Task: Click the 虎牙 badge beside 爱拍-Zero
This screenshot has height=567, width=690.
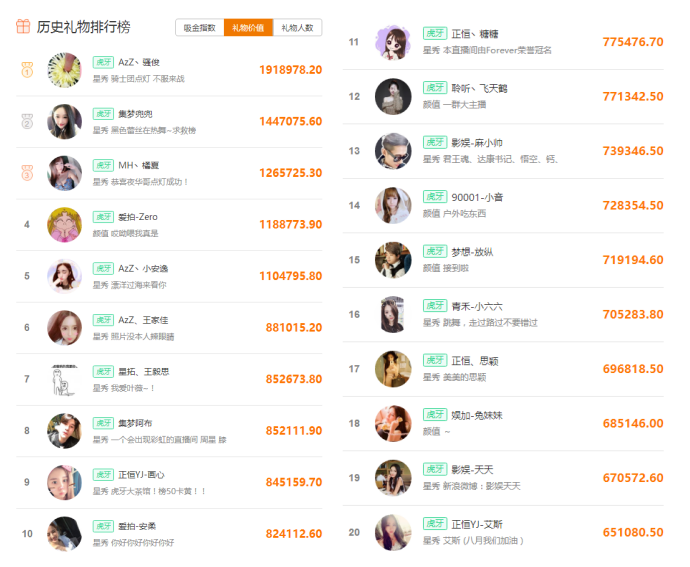Action: pyautogui.click(x=103, y=217)
